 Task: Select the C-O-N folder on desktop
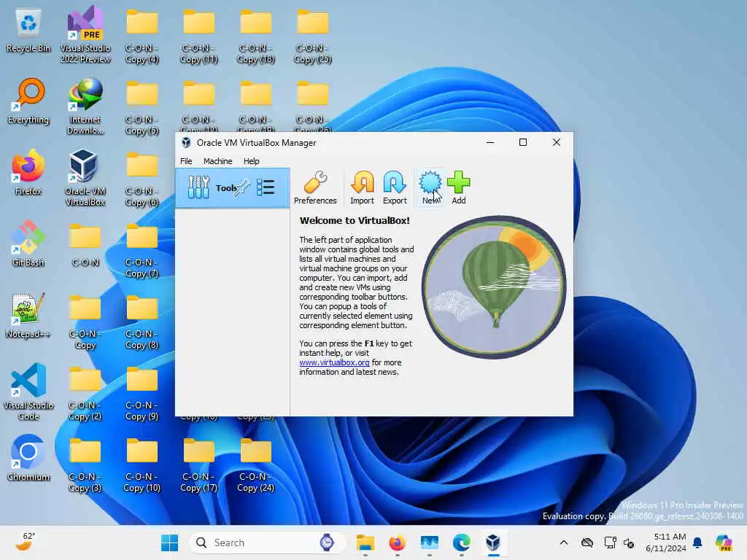85,245
